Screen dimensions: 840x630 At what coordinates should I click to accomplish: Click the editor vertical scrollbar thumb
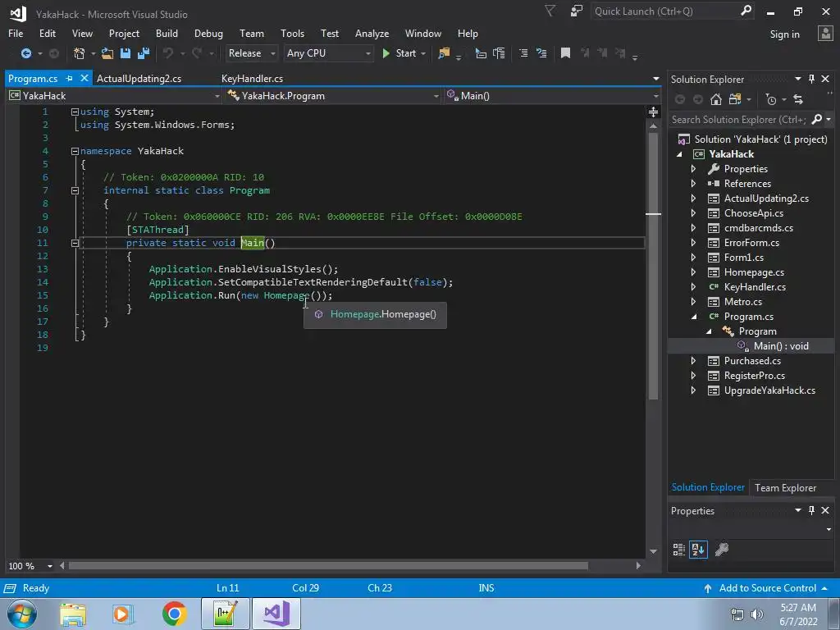[x=653, y=265]
